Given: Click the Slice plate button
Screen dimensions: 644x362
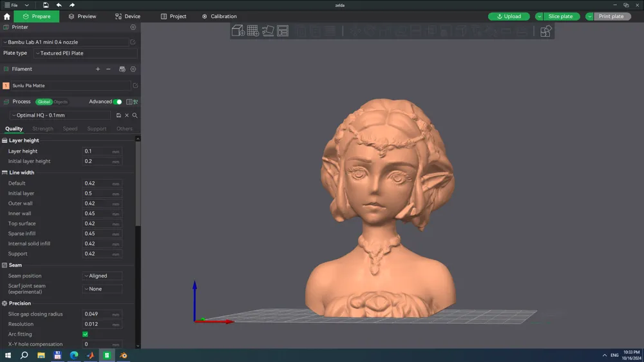Looking at the screenshot, I should [560, 17].
